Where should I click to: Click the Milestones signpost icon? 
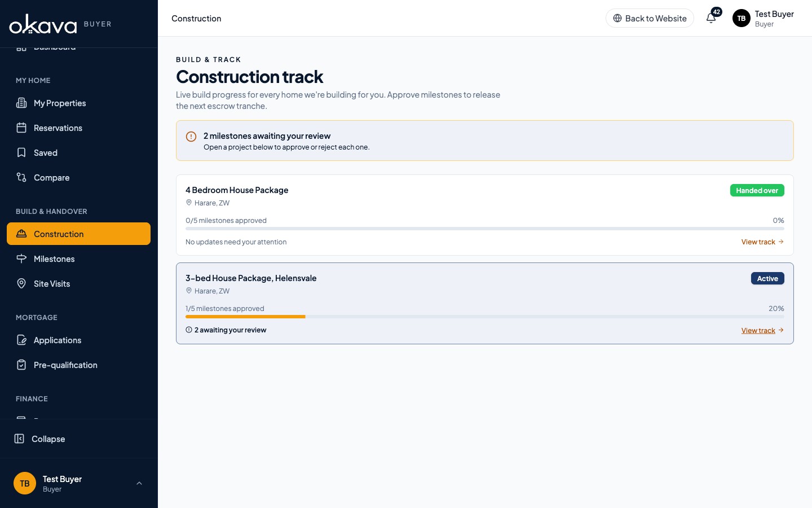pyautogui.click(x=21, y=259)
